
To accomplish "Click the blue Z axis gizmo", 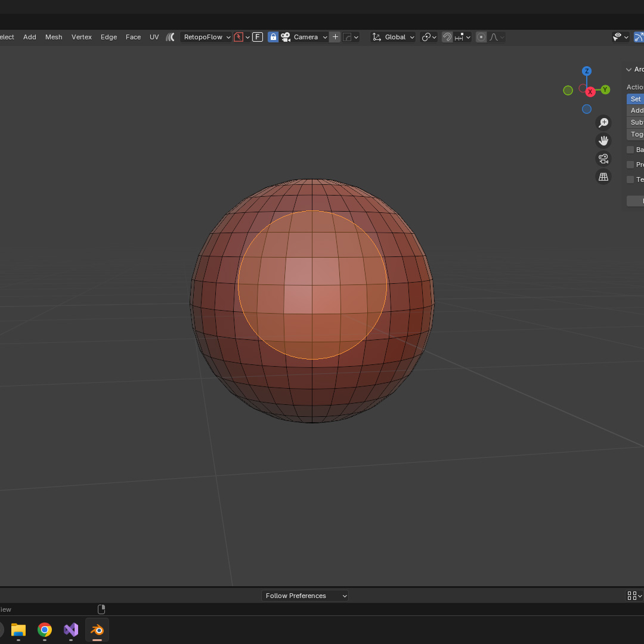I will (x=587, y=71).
